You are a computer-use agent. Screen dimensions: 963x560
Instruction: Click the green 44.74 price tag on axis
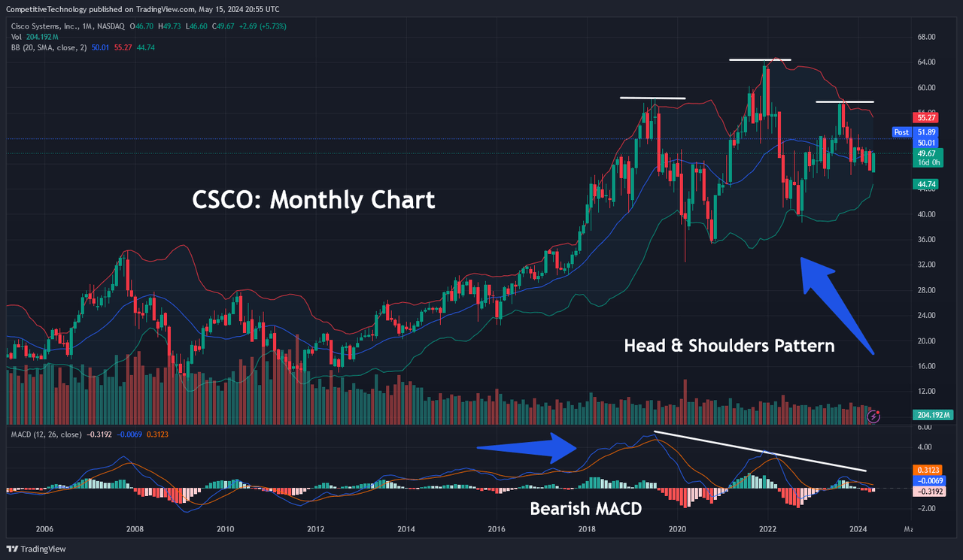[924, 184]
